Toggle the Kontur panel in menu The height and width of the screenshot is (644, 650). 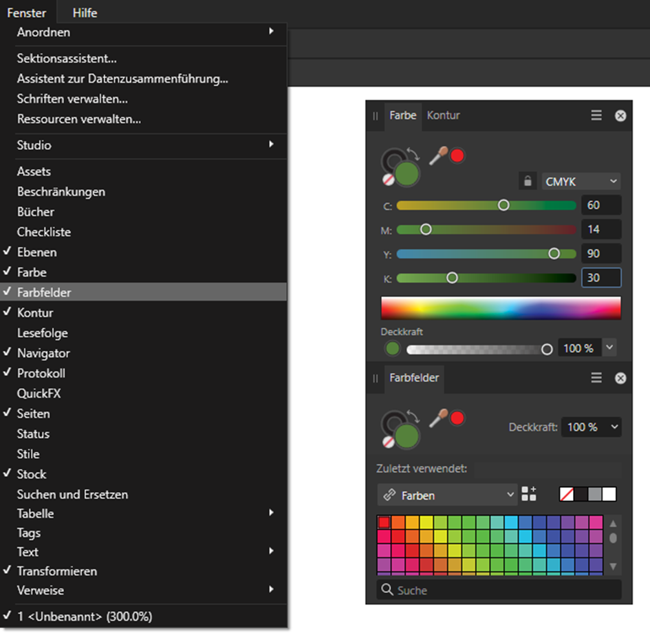[x=144, y=312]
